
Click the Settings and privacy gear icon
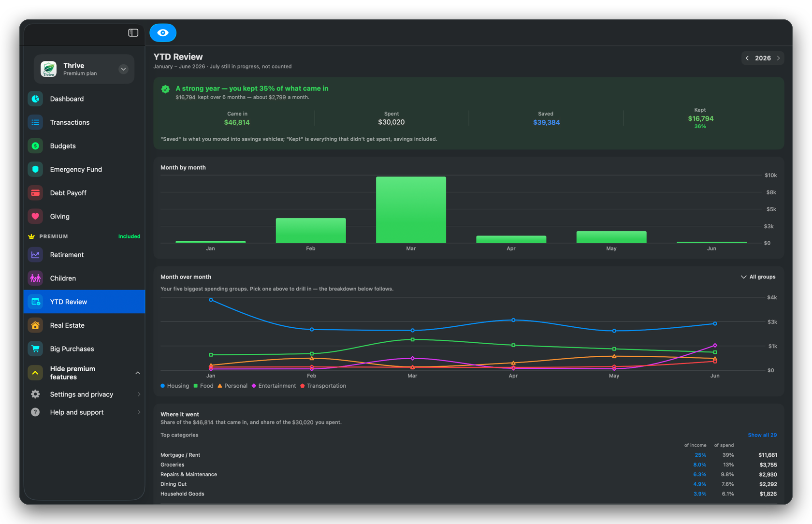click(x=35, y=394)
